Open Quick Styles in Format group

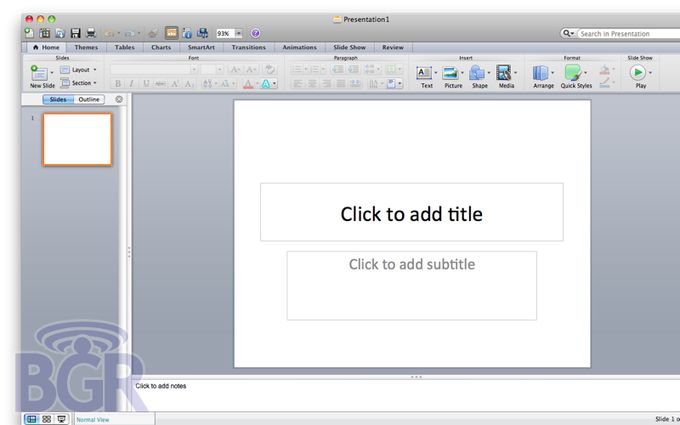point(573,73)
